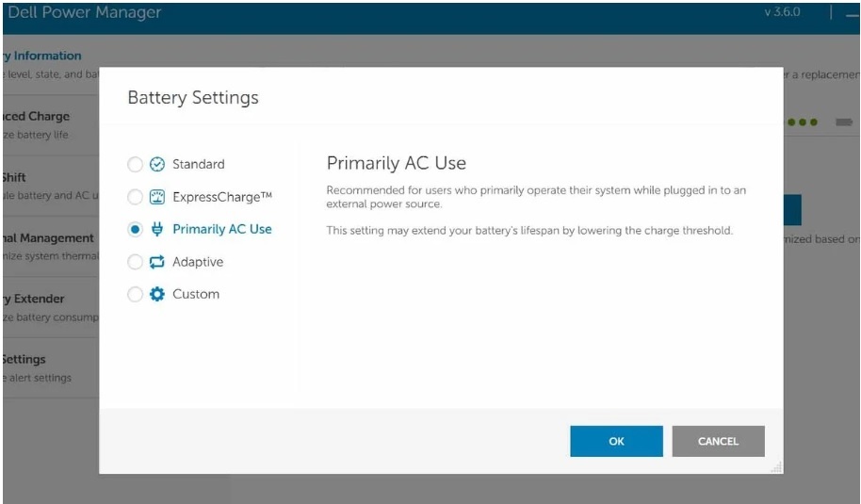
Task: Select the Custom radio button
Action: [135, 294]
